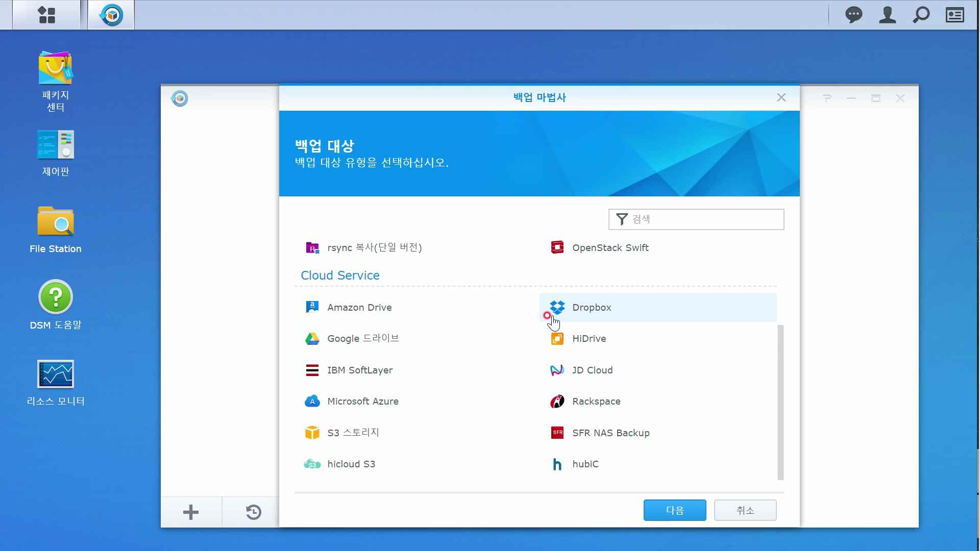Select Google Drive as backup destination
Viewport: 980px width, 551px height.
click(362, 339)
